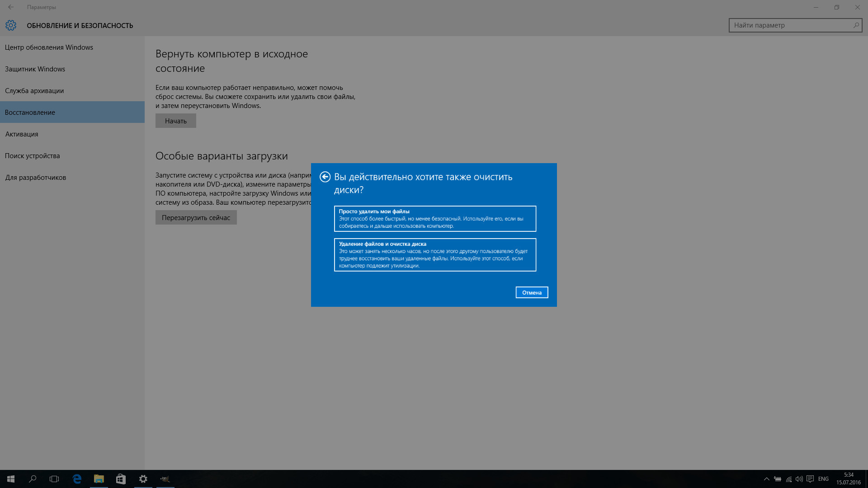Open network Wi-Fi tray icon

pos(788,479)
